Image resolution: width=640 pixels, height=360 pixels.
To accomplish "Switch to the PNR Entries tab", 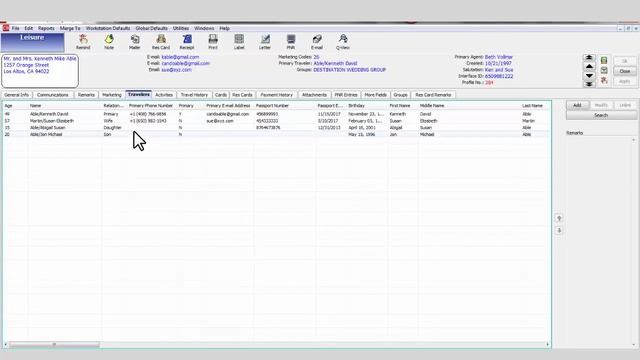I will (x=346, y=95).
